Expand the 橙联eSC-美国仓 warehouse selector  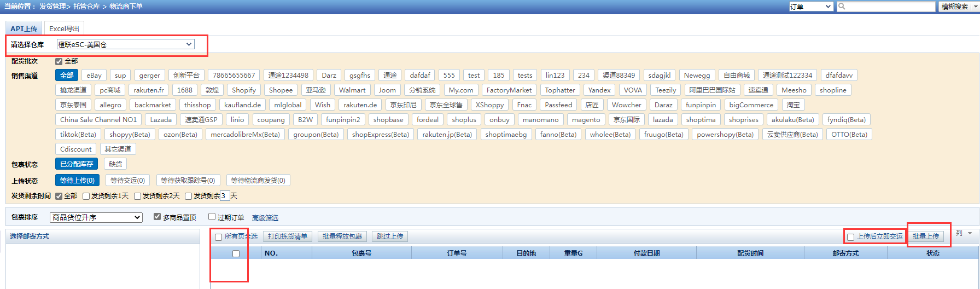(125, 44)
